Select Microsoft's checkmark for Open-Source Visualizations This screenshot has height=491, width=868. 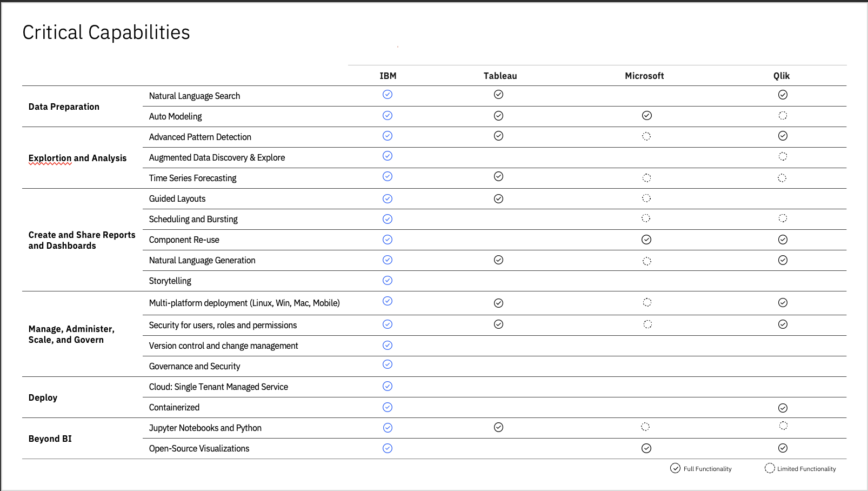646,448
